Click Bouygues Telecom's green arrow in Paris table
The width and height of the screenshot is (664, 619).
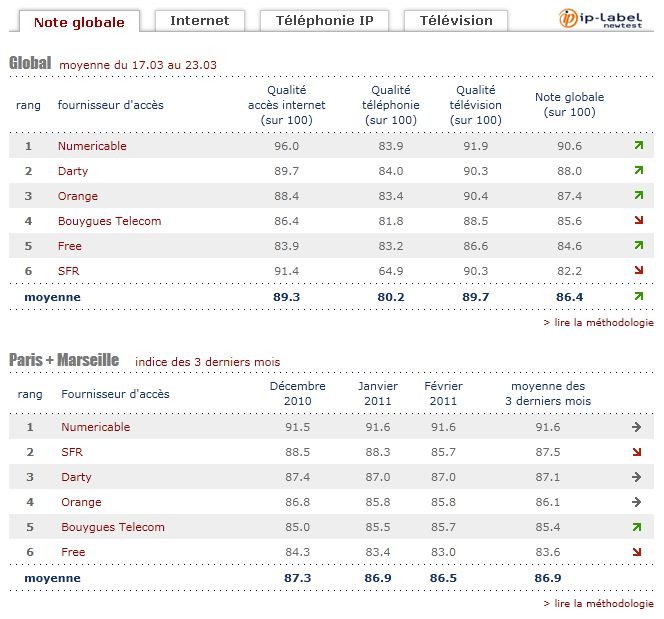coord(637,527)
